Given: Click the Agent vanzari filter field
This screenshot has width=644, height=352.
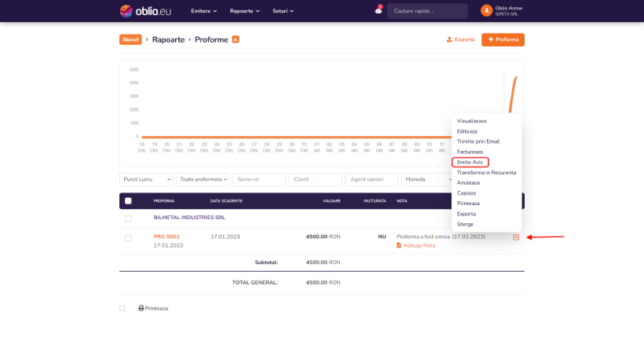Looking at the screenshot, I should coord(371,179).
